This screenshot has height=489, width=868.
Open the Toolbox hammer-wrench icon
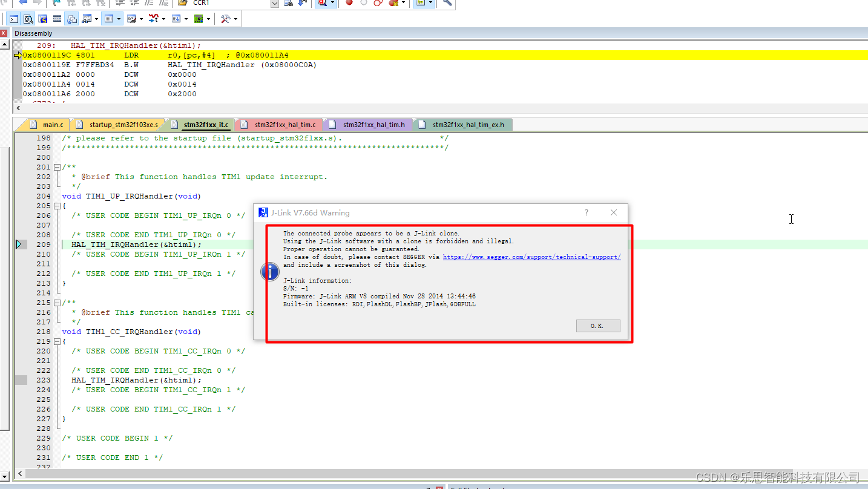[x=225, y=19]
